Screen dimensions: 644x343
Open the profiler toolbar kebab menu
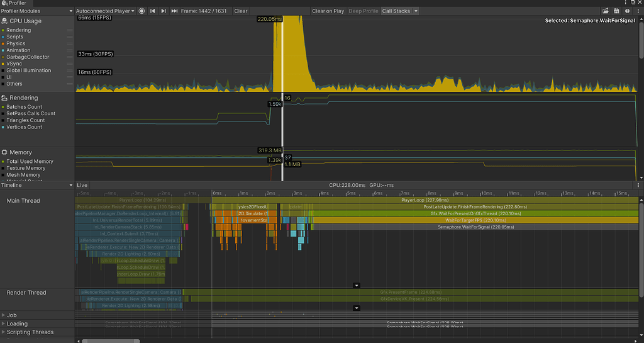638,11
